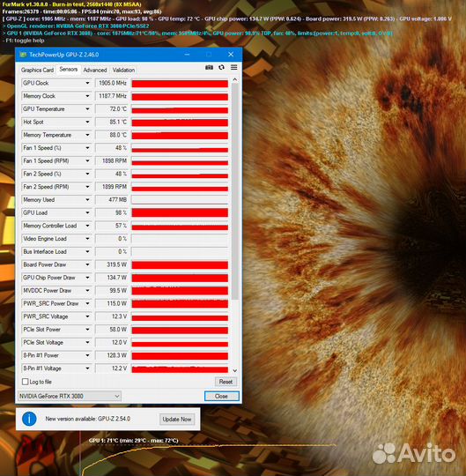Screen dimensions: 466x476
Task: Click the blue info icon in update notice
Action: click(29, 419)
